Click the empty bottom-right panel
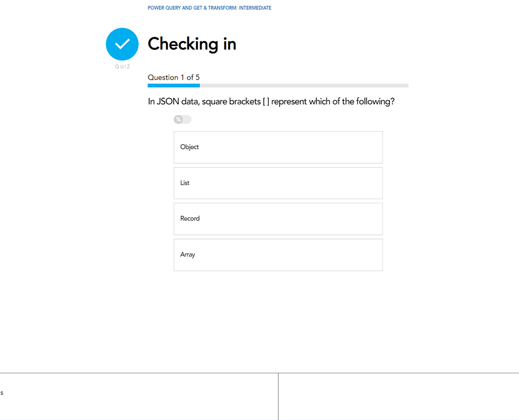Screen dimensions: 519x420 tap(399, 397)
